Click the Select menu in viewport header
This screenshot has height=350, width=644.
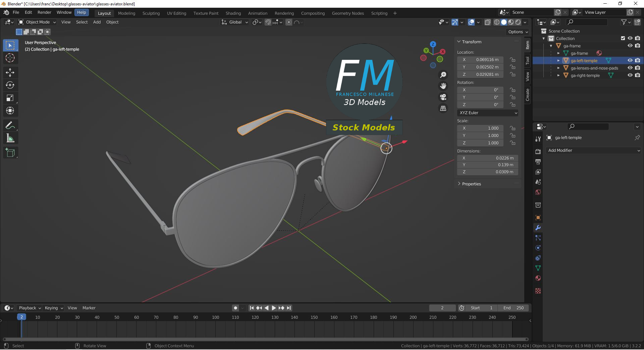pos(82,22)
